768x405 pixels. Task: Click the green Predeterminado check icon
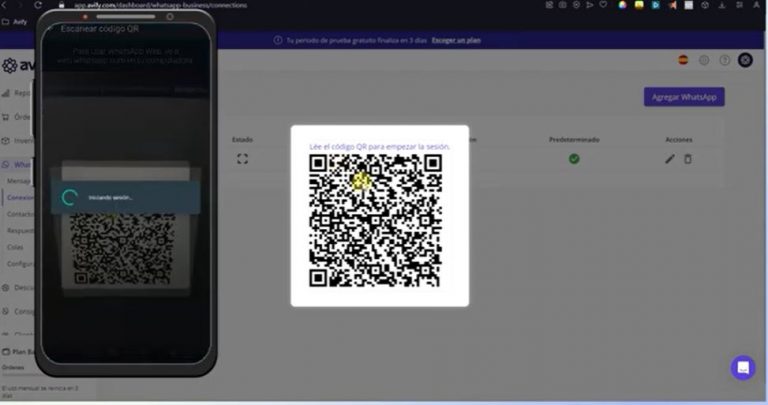(x=574, y=159)
